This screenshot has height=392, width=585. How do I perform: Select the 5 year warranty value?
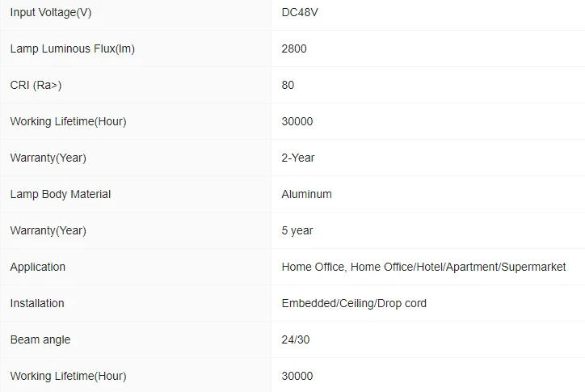[x=297, y=230]
